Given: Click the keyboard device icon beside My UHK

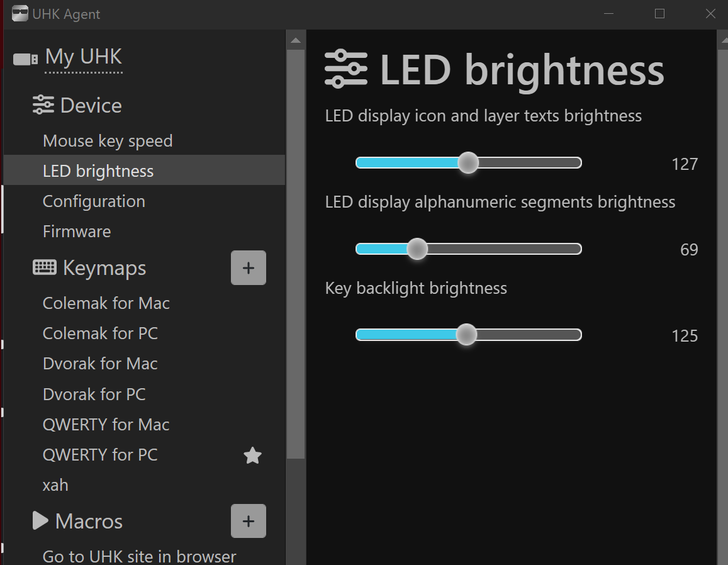Looking at the screenshot, I should (x=26, y=59).
